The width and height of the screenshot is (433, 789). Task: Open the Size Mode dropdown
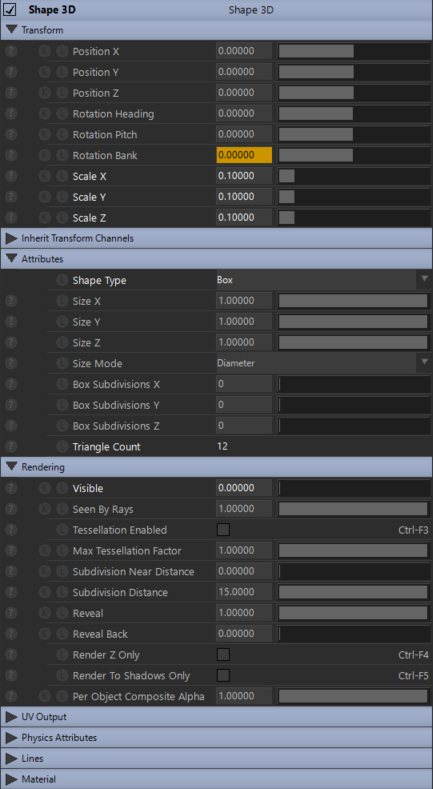(x=323, y=363)
